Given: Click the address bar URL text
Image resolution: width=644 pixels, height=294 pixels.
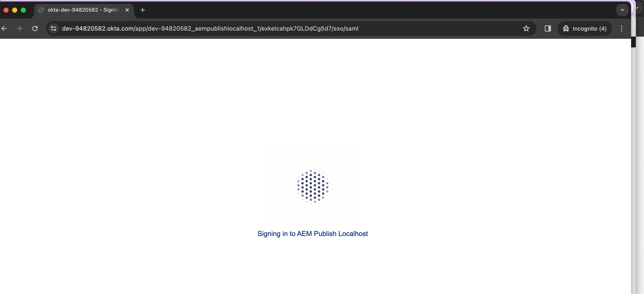Looking at the screenshot, I should pos(210,28).
